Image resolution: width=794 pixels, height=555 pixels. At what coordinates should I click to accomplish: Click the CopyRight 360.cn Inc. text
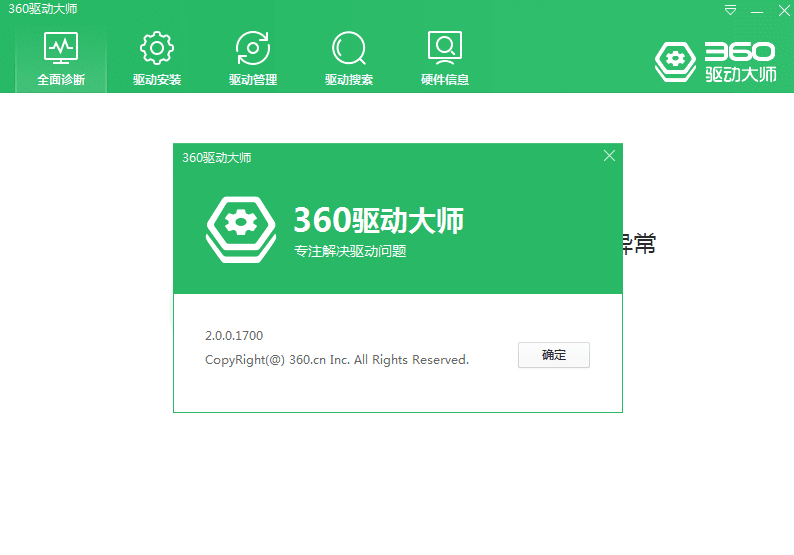coord(336,360)
